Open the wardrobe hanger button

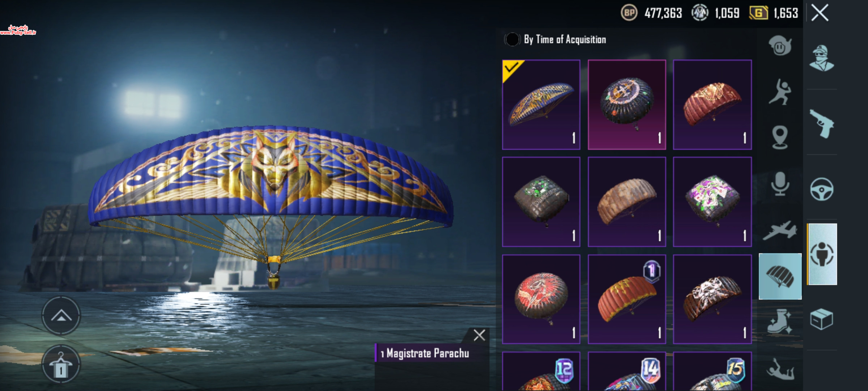pos(61,364)
